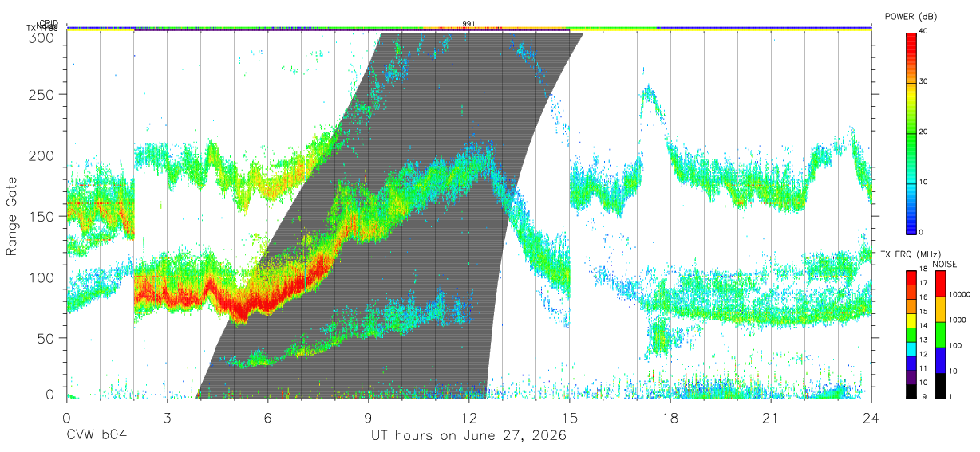Click the "0" label on the POWER scale

coord(921,232)
